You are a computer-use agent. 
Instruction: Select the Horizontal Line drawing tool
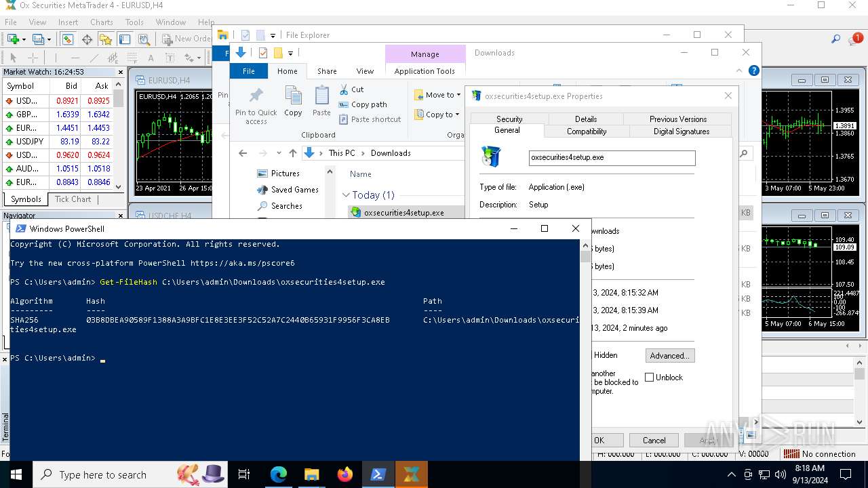click(75, 58)
